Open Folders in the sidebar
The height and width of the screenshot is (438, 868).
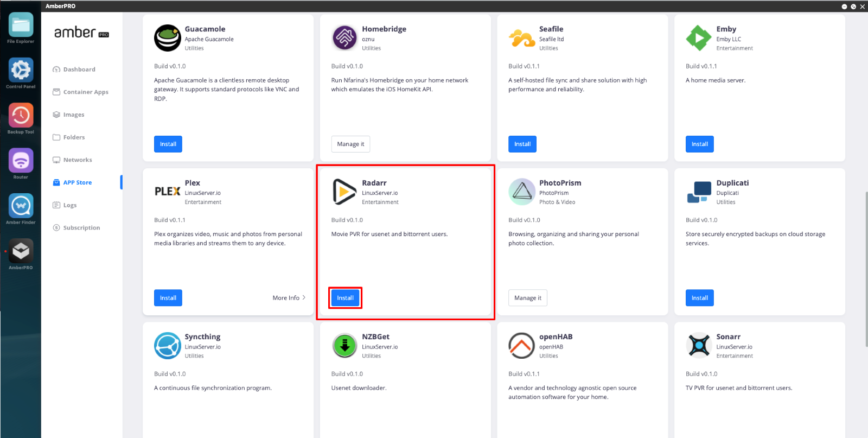pos(74,137)
